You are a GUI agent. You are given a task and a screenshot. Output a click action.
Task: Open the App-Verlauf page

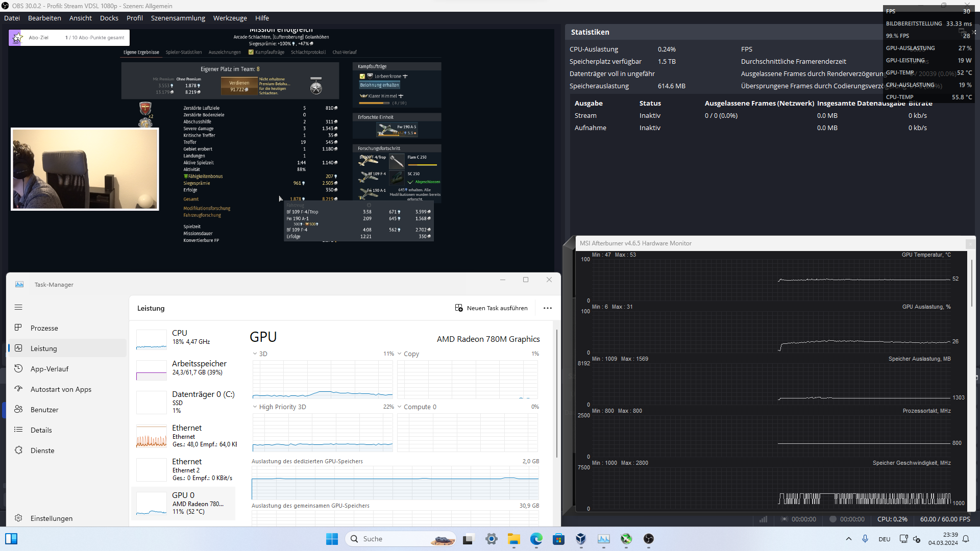tap(49, 369)
